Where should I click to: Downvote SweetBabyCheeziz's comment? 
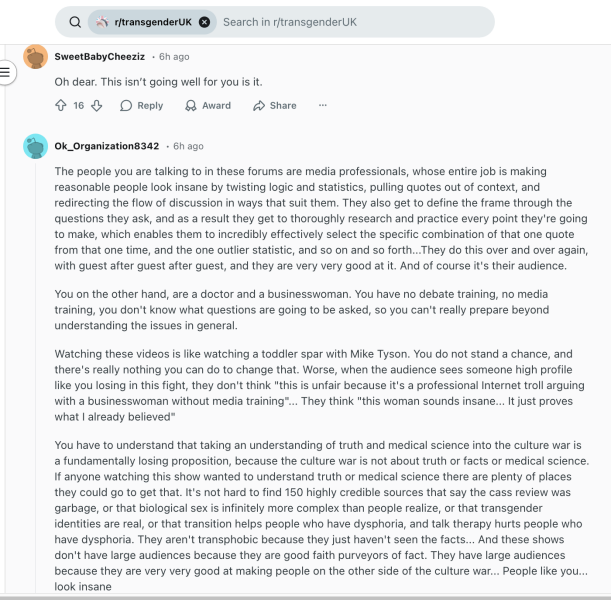tap(97, 105)
